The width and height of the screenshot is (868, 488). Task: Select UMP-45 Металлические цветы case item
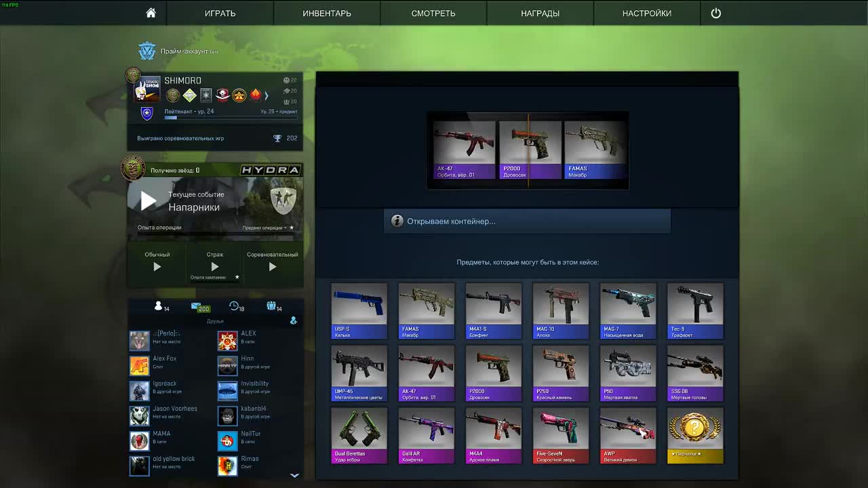359,373
